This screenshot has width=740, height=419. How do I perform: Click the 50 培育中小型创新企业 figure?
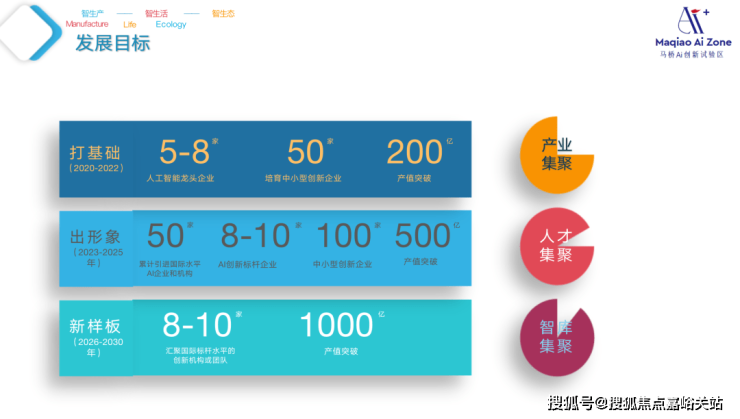point(303,159)
